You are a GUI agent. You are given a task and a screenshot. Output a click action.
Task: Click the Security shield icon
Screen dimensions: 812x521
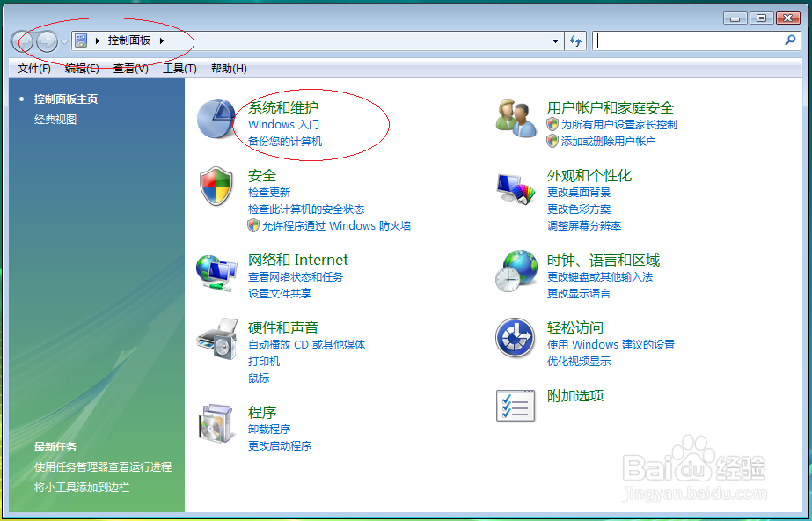(216, 187)
